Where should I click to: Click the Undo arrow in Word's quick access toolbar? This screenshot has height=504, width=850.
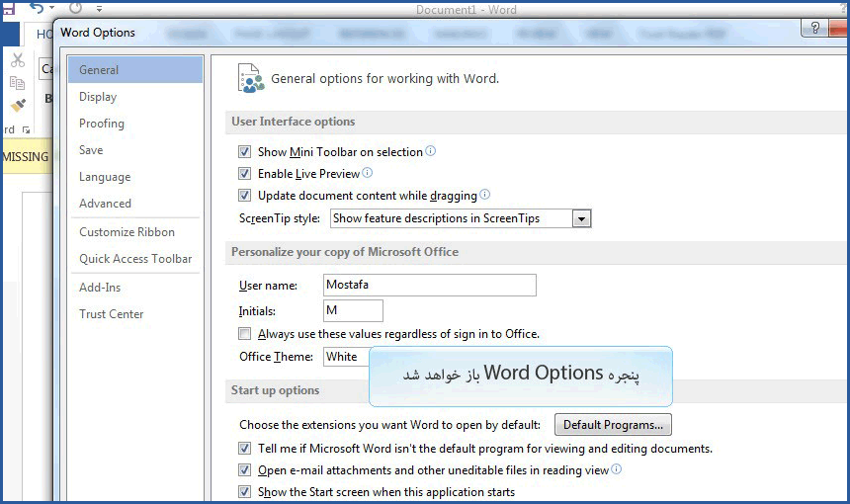(x=37, y=8)
